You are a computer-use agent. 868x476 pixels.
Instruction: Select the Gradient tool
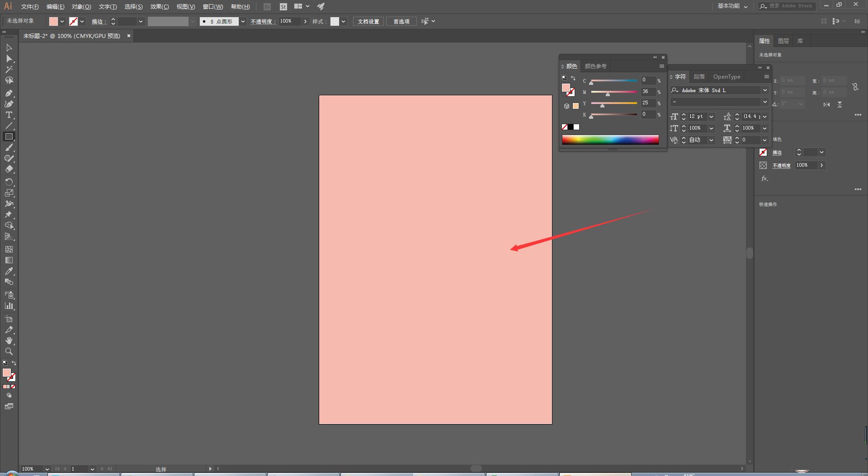(x=9, y=260)
